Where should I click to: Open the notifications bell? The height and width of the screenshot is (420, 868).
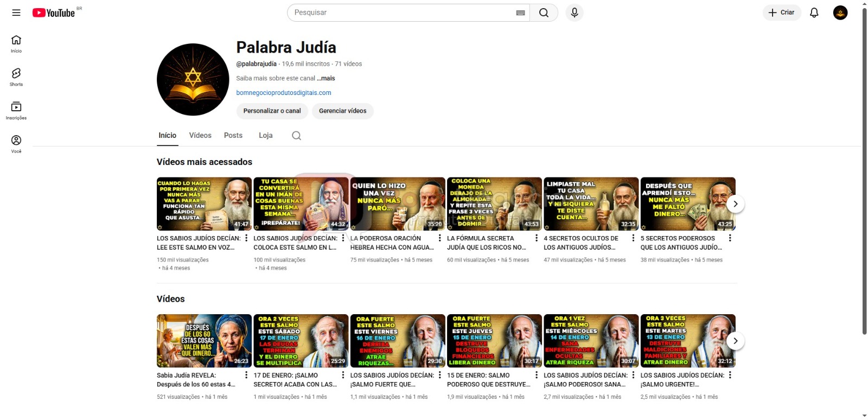pyautogui.click(x=814, y=12)
